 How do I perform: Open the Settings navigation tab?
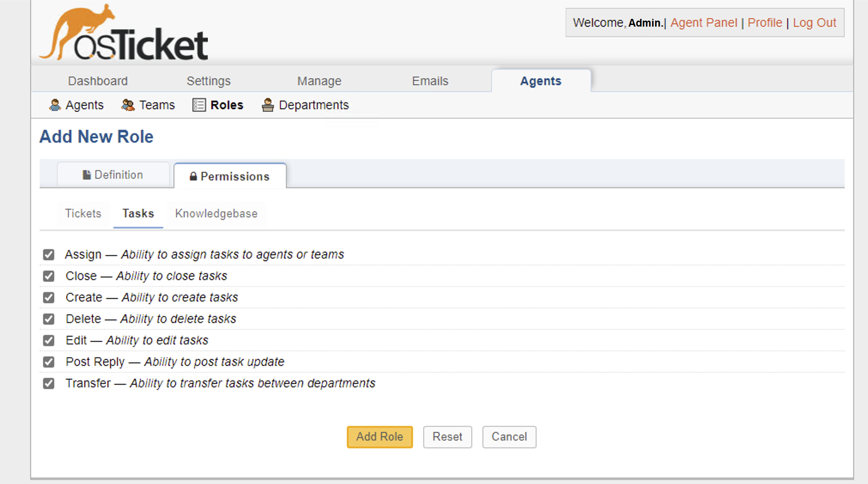coord(208,81)
